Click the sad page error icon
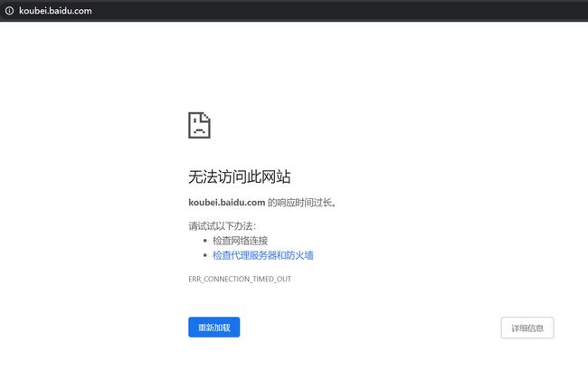The height and width of the screenshot is (371, 588). click(199, 125)
